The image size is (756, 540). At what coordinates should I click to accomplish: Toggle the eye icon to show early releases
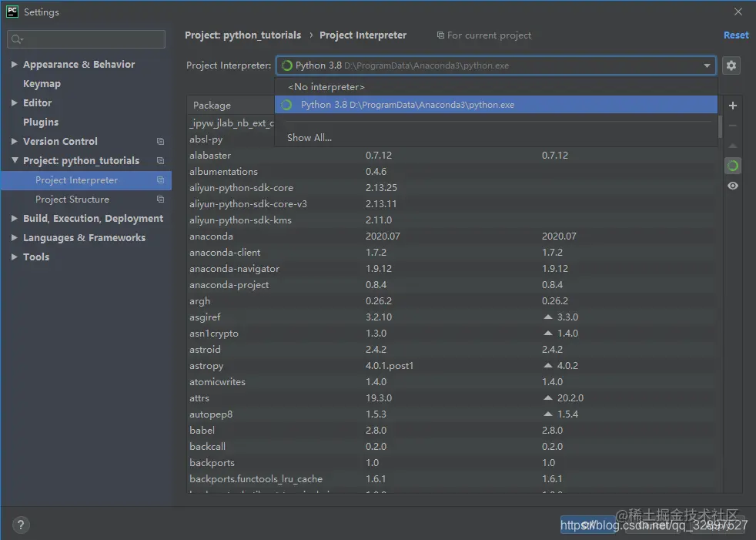click(x=732, y=186)
